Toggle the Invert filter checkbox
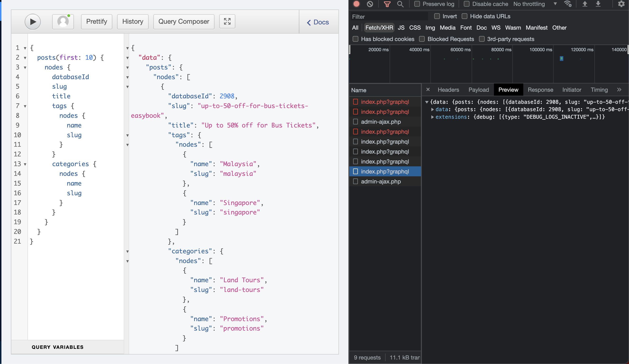 point(437,16)
